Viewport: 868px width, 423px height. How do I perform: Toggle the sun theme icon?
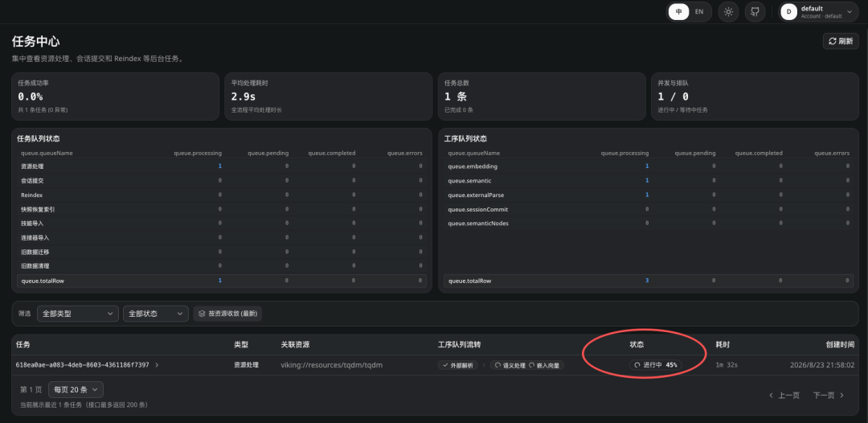tap(728, 11)
